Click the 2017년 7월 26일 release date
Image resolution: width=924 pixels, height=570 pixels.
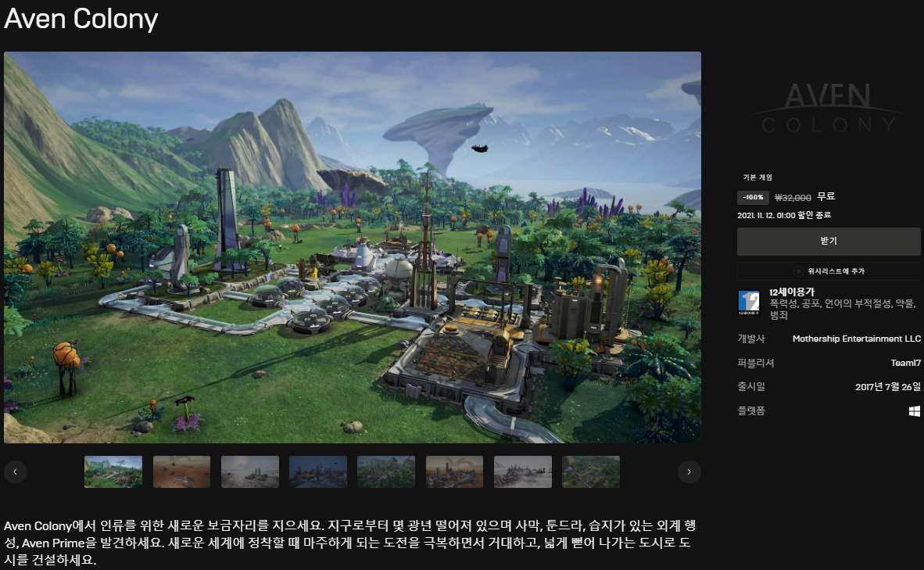(887, 387)
